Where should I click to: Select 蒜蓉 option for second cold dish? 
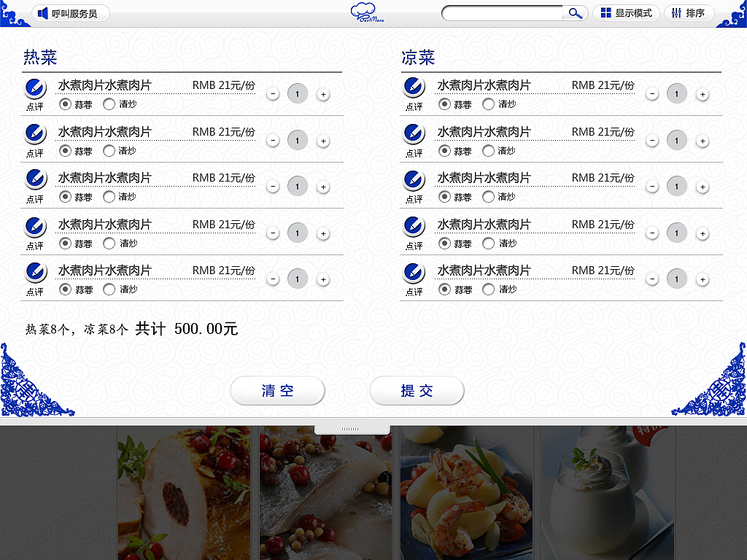pyautogui.click(x=444, y=151)
